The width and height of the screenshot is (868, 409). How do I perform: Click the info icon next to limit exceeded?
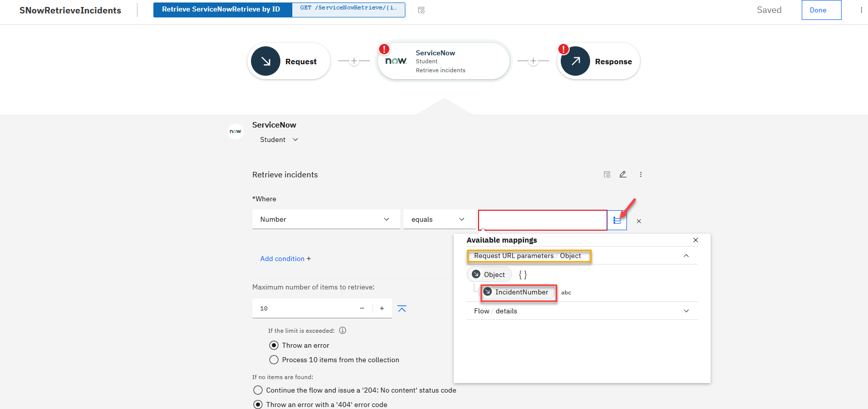pyautogui.click(x=343, y=330)
